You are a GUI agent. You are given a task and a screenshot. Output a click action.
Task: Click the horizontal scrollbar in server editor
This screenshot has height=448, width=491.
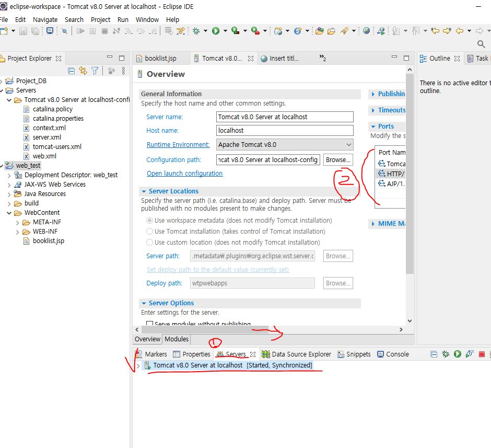tap(205, 329)
